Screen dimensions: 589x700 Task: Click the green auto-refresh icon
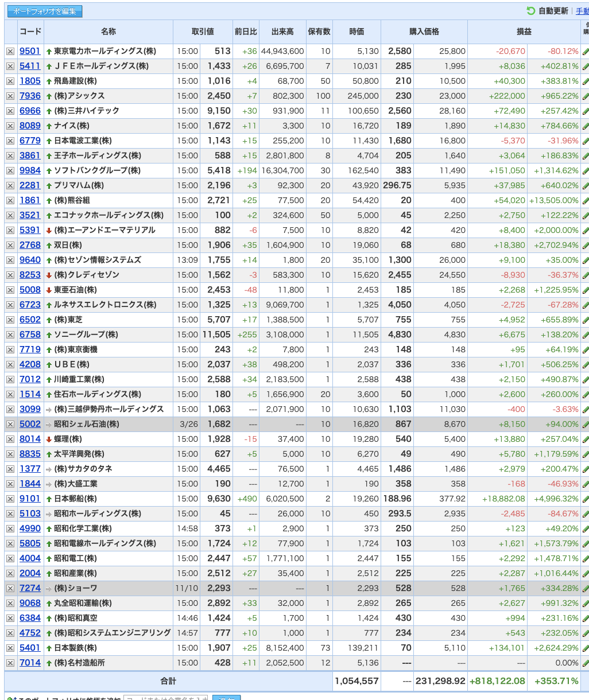tap(531, 11)
